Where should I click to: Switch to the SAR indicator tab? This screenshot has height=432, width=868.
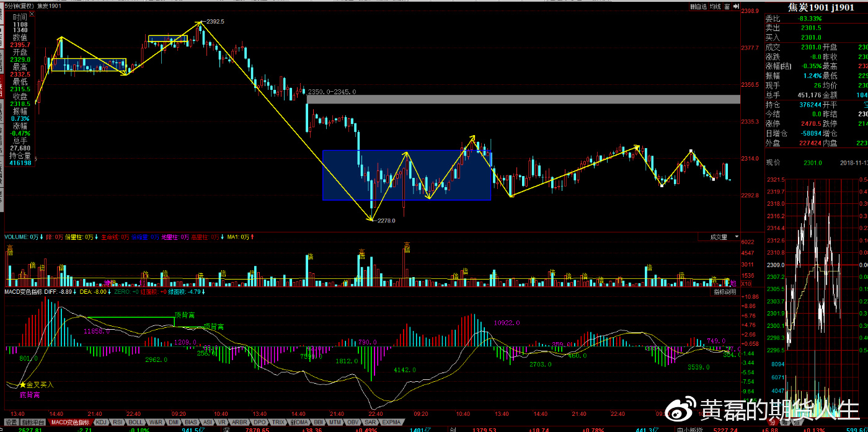click(370, 422)
